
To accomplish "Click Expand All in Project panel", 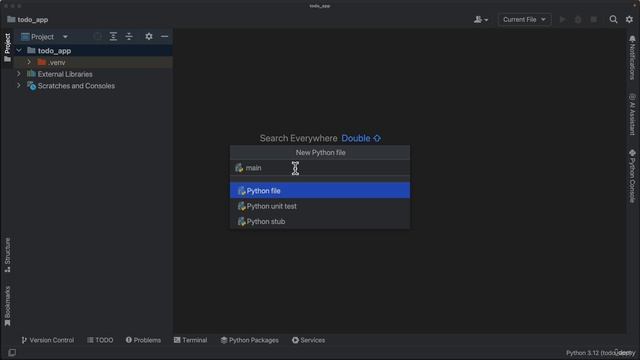I will click(x=113, y=36).
